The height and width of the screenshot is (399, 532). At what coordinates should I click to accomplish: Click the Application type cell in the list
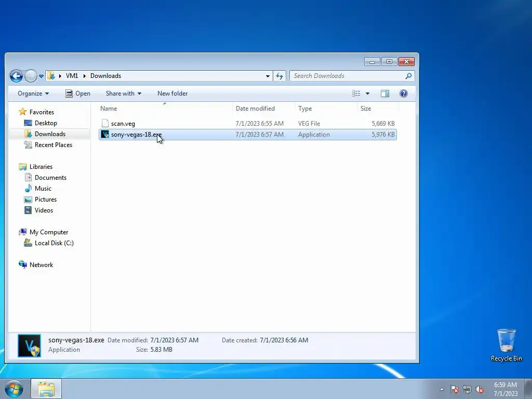click(x=314, y=135)
